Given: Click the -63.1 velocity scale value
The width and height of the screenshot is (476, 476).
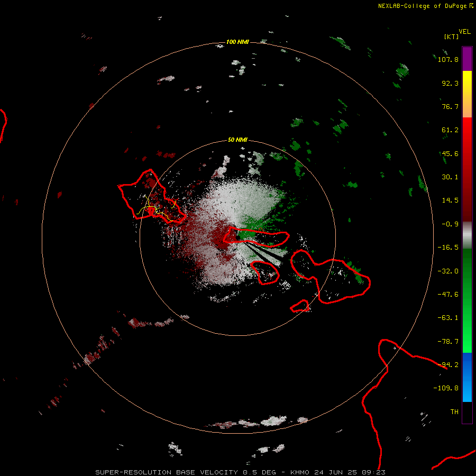Looking at the screenshot, I should point(448,318).
